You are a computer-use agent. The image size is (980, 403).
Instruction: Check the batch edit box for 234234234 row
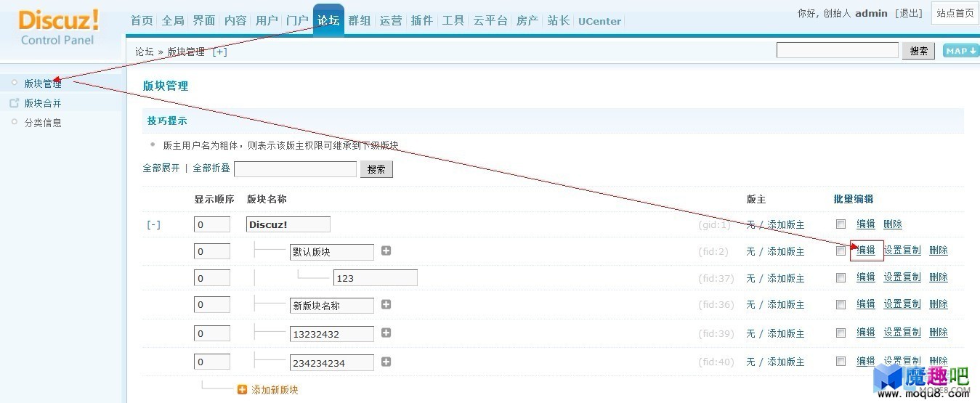point(841,361)
